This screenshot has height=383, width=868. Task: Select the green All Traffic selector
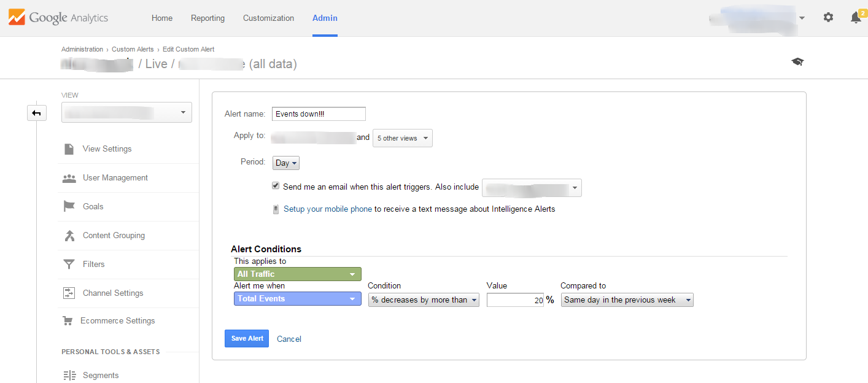point(297,274)
